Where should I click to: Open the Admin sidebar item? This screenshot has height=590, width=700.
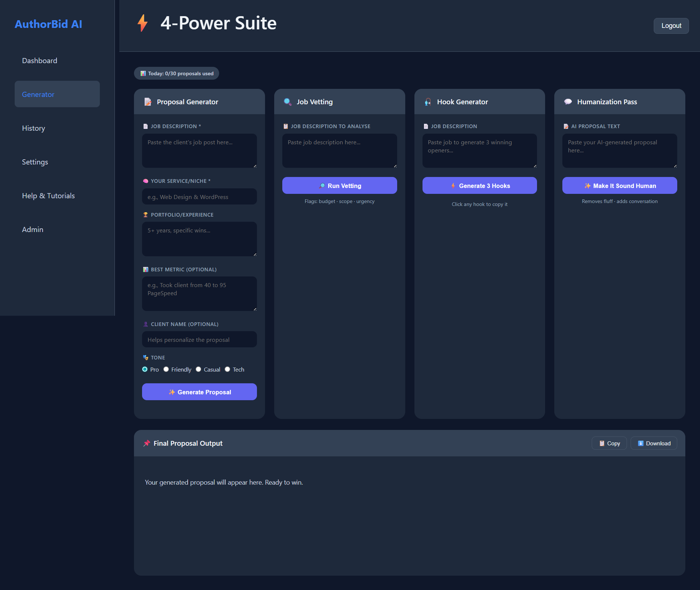tap(57, 229)
